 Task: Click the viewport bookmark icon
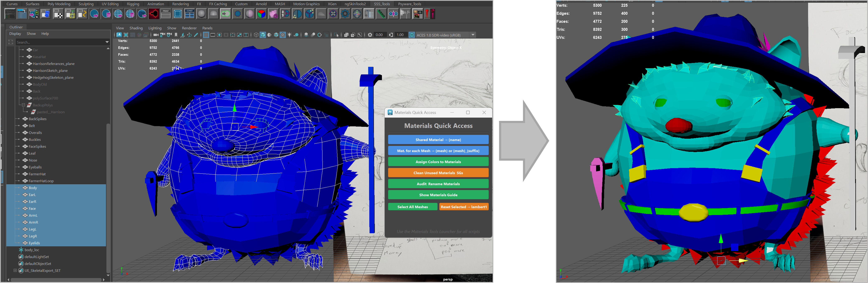click(176, 35)
